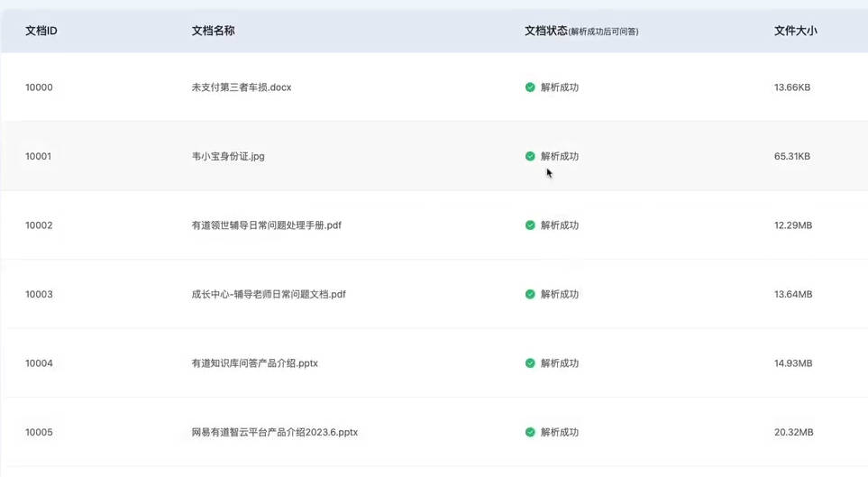Click the 文档ID column header

pyautogui.click(x=41, y=31)
